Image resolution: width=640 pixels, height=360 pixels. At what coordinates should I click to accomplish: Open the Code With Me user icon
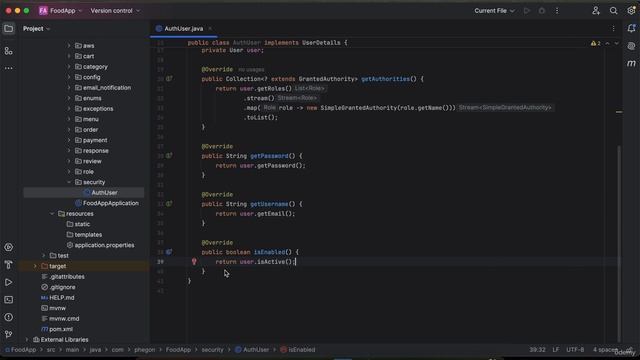[596, 11]
